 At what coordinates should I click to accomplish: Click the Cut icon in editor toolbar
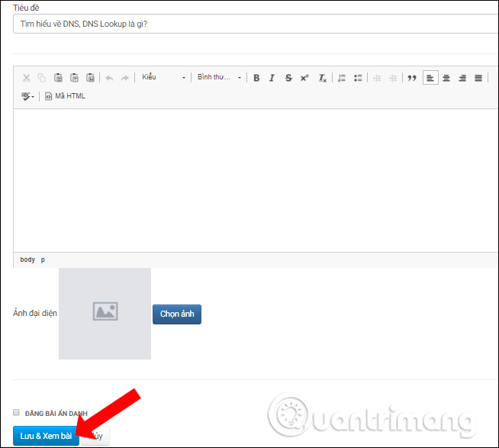click(x=27, y=78)
